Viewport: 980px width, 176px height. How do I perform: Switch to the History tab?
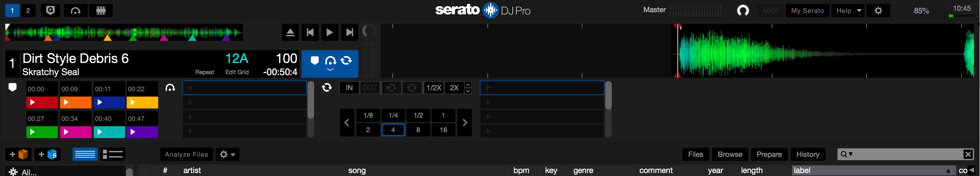808,154
